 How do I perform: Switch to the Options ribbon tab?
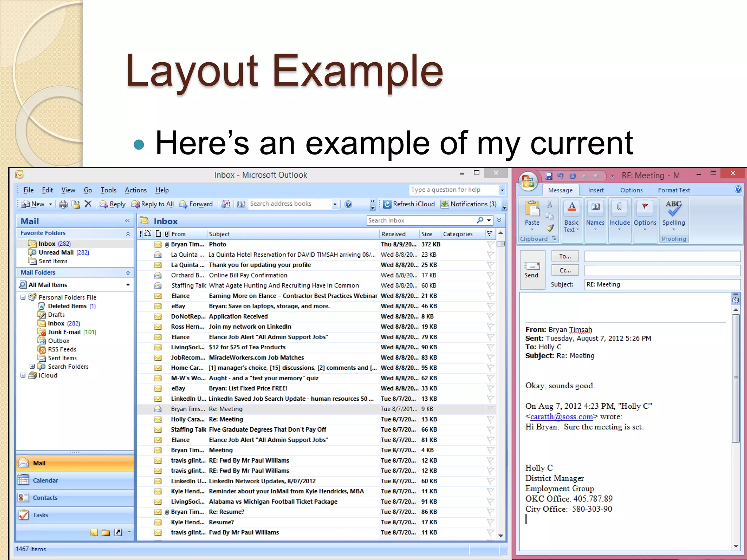pos(631,190)
